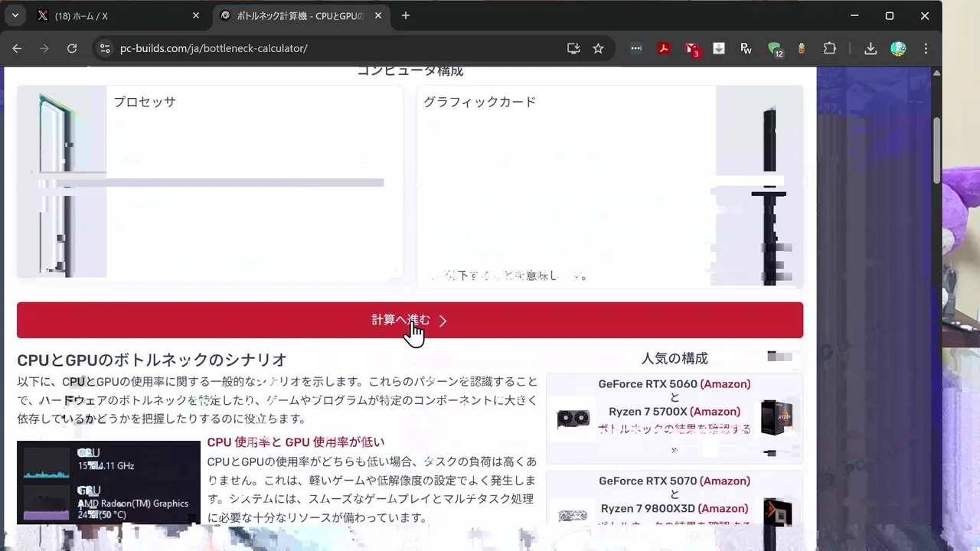
Task: Open the Gmail checker extension with badge 3
Action: click(x=691, y=49)
